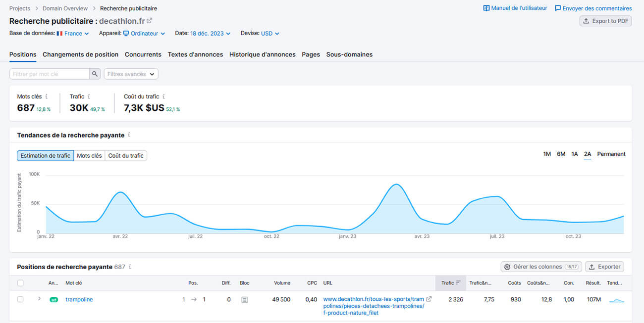This screenshot has height=323, width=644.
Task: Click the Exporter button
Action: (604, 267)
